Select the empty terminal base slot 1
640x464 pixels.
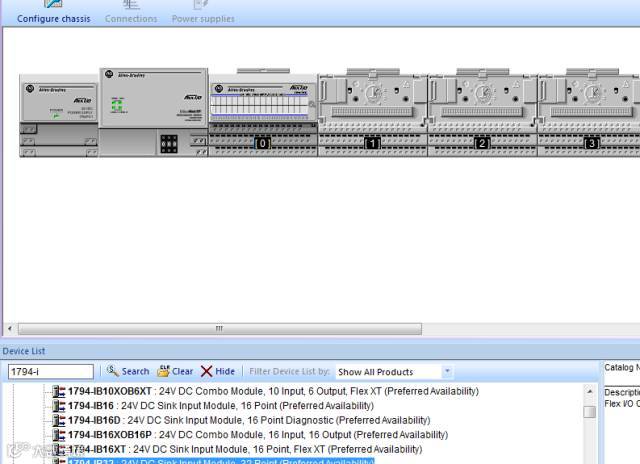[373, 112]
